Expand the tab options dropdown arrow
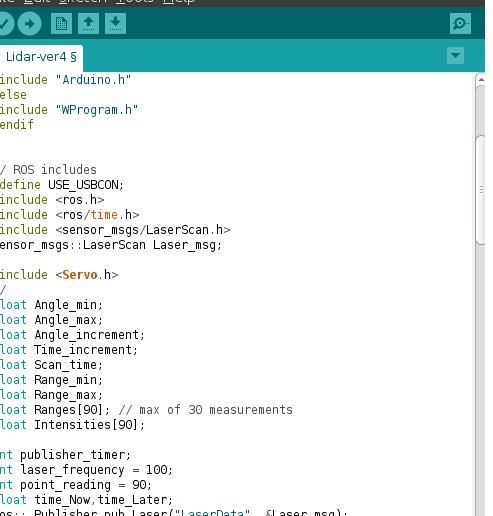The height and width of the screenshot is (516, 493). pos(455,55)
